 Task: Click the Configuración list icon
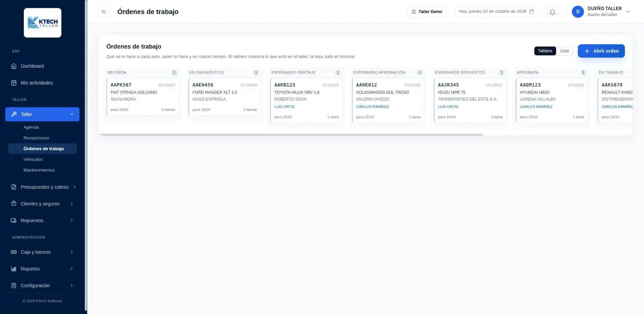pyautogui.click(x=14, y=286)
